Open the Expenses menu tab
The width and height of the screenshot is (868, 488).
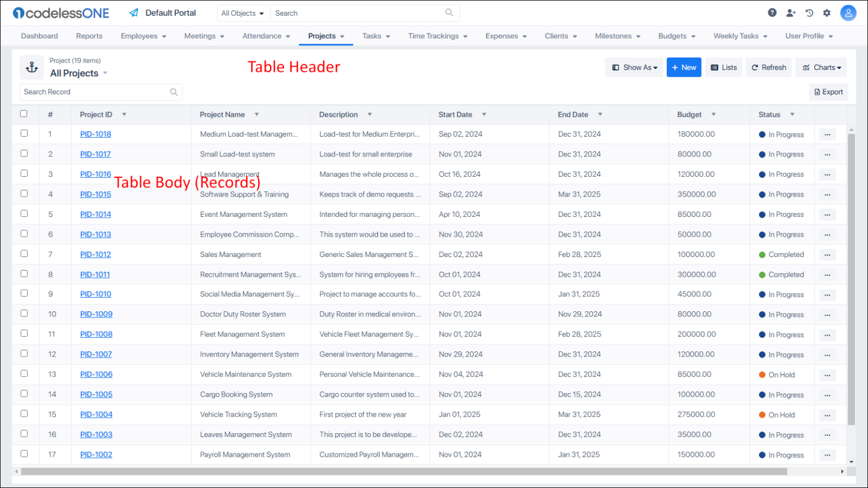[x=506, y=36]
